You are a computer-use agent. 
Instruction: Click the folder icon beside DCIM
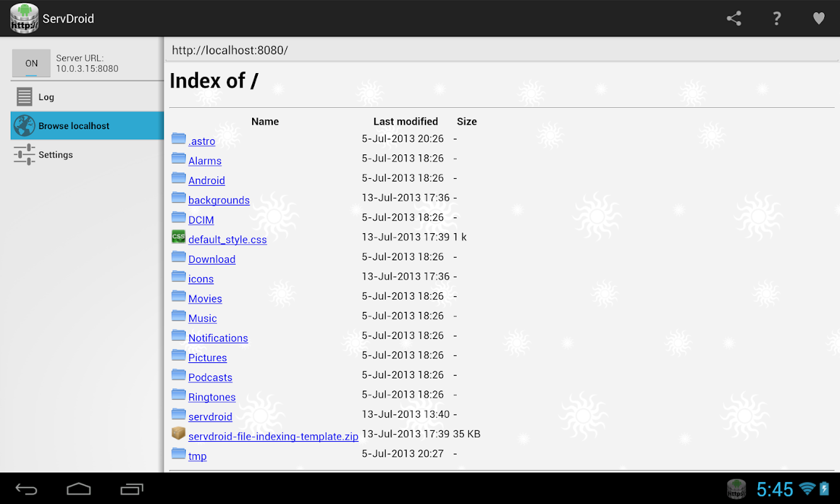pyautogui.click(x=179, y=217)
